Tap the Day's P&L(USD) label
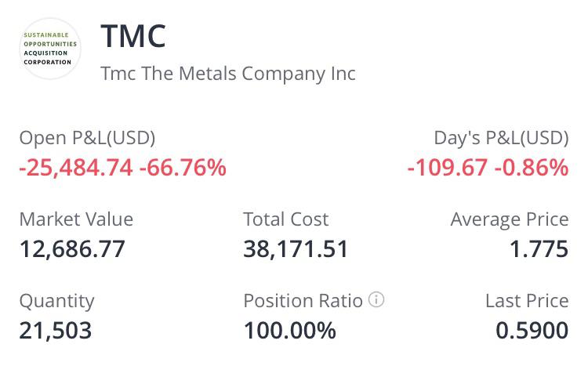Screen dimensions: 588x366 click(501, 138)
